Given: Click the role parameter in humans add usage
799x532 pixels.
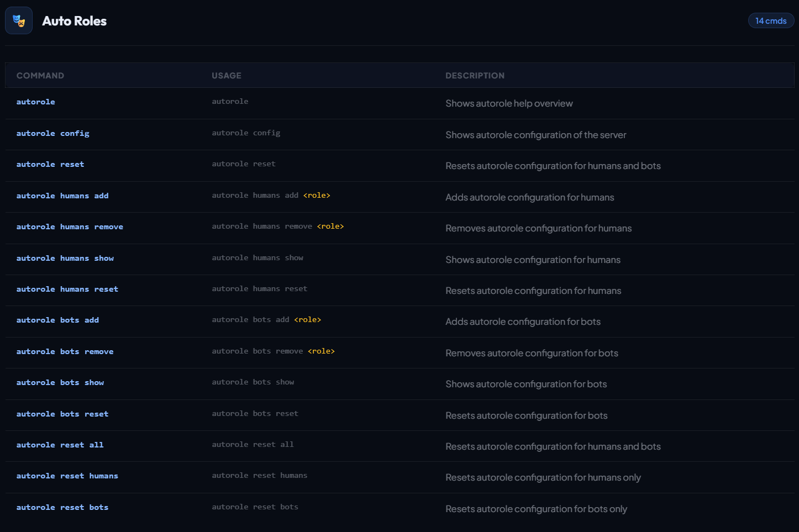Looking at the screenshot, I should [317, 196].
